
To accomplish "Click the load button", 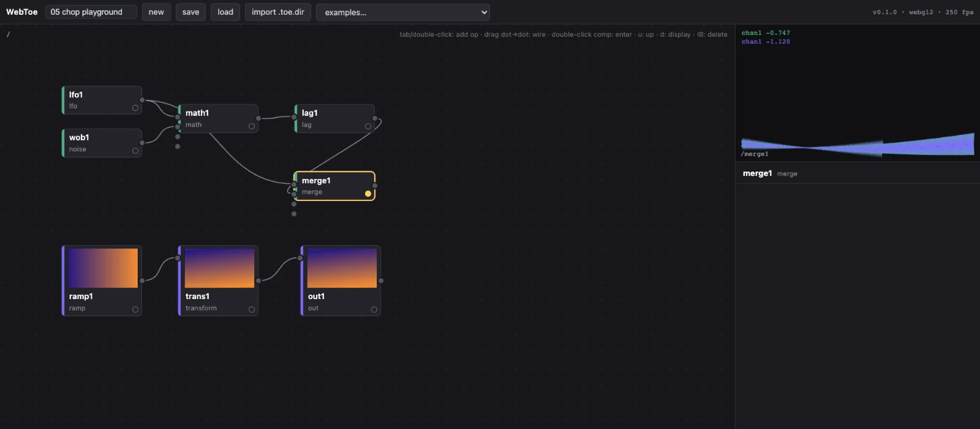I will tap(225, 12).
